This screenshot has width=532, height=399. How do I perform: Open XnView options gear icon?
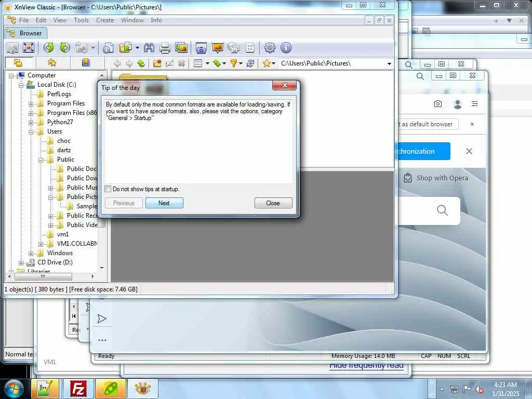(x=270, y=48)
